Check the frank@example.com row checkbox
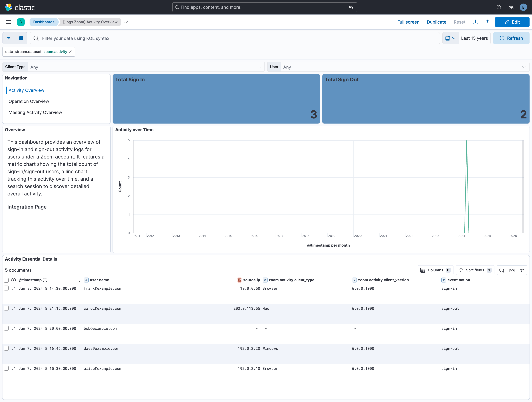 click(6, 288)
